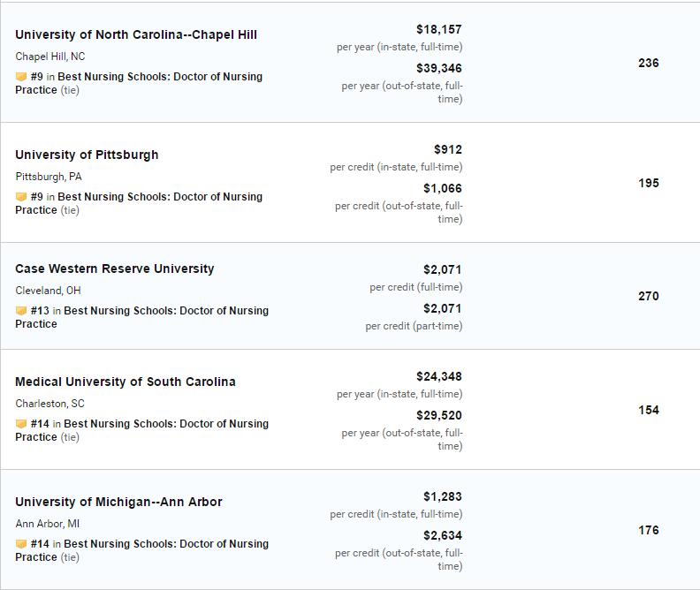This screenshot has height=590, width=700.
Task: Click the $2,634 out-of-state per credit tuition
Action: tap(443, 535)
